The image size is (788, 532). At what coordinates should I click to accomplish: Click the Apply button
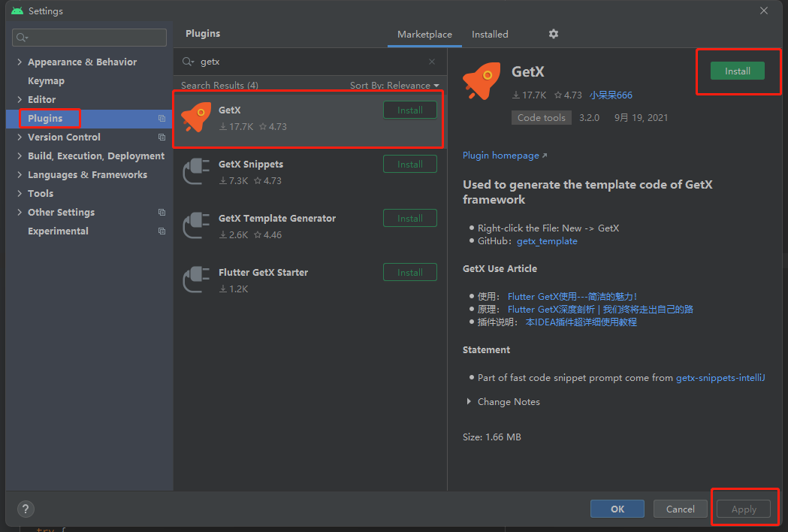(744, 509)
